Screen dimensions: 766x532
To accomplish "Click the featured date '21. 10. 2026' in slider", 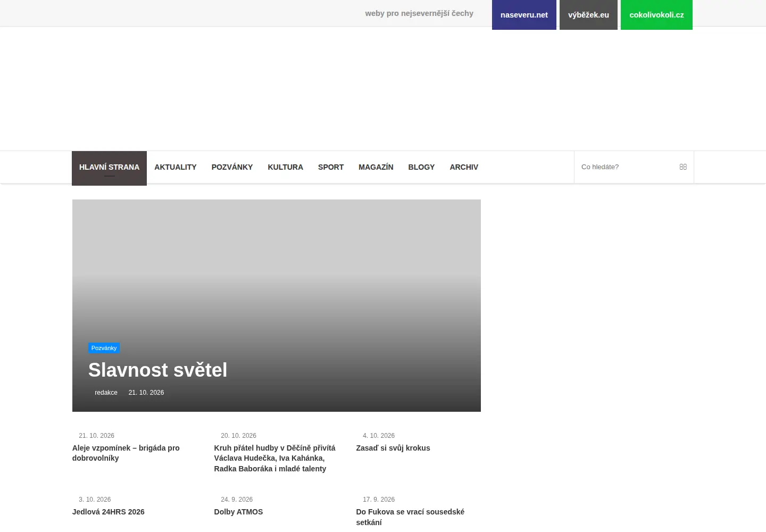I will coord(146,393).
